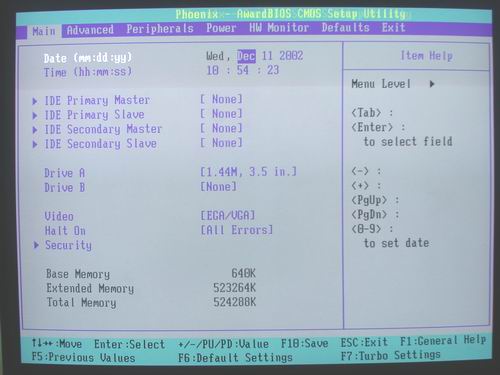Click the Menu Level text
Image resolution: width=500 pixels, height=375 pixels.
click(381, 84)
